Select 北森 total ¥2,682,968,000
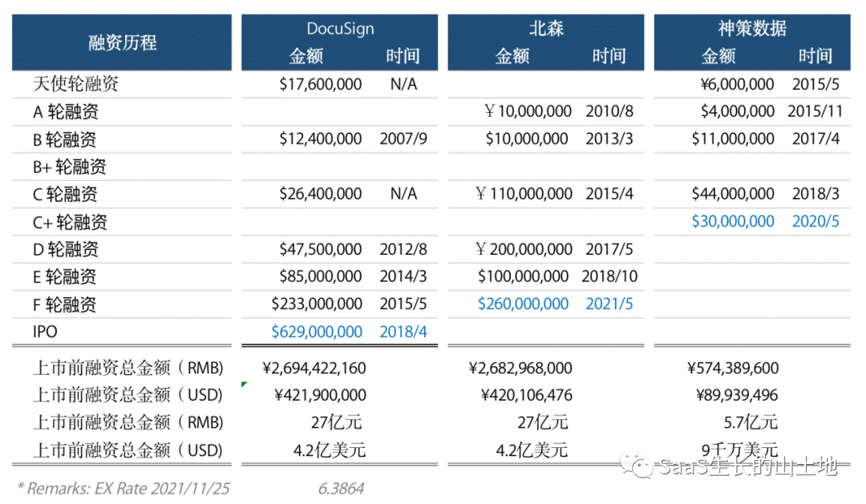The image size is (866, 504). tap(520, 368)
